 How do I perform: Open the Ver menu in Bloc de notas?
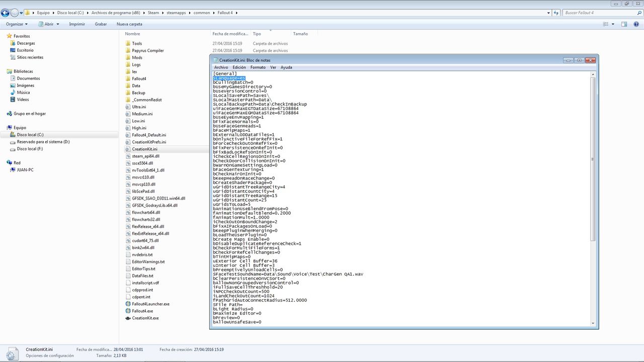point(273,67)
